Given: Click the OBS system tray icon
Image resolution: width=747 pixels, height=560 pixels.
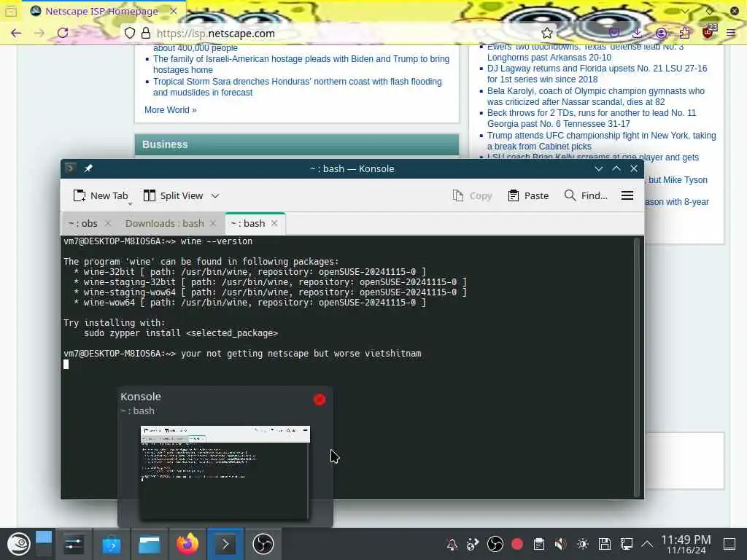Looking at the screenshot, I should [495, 544].
